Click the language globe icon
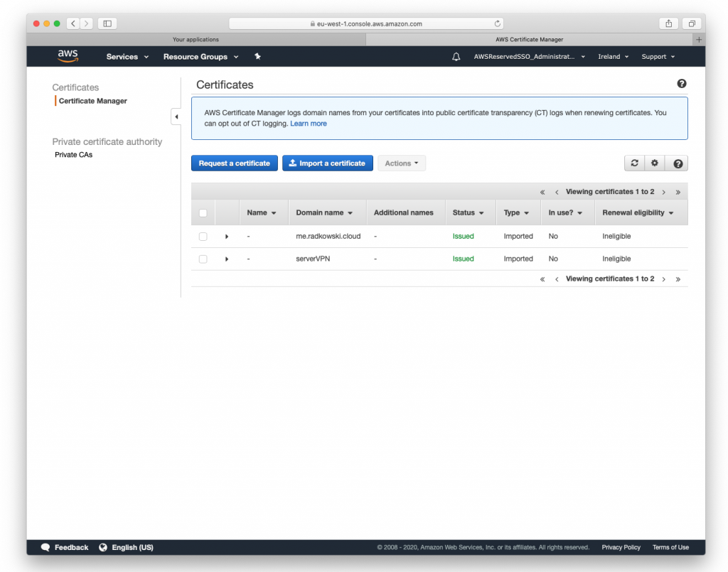Image resolution: width=728 pixels, height=572 pixels. pos(103,547)
